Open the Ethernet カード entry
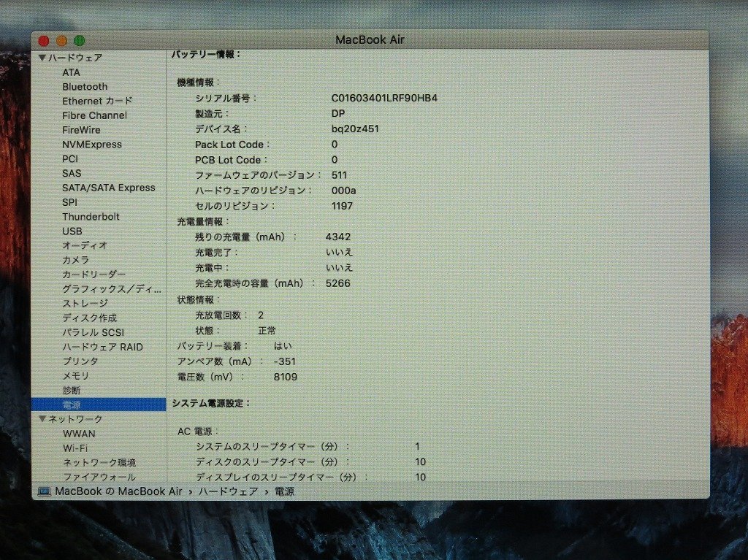Screen dimensions: 748x560 (x=97, y=101)
